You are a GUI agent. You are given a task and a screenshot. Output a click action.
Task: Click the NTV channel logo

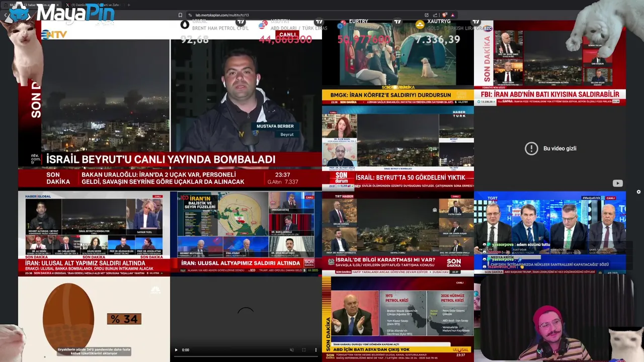coord(54,34)
